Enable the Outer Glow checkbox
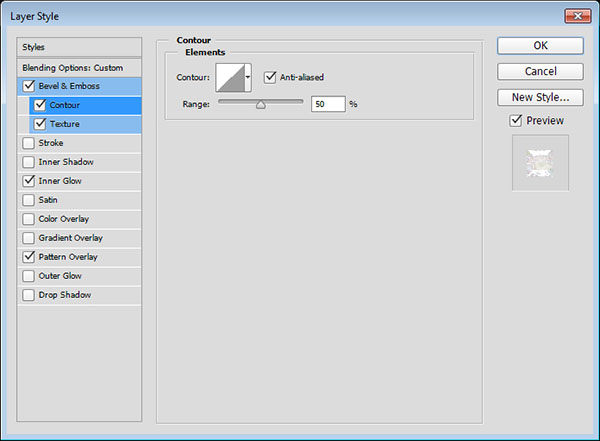 point(28,276)
